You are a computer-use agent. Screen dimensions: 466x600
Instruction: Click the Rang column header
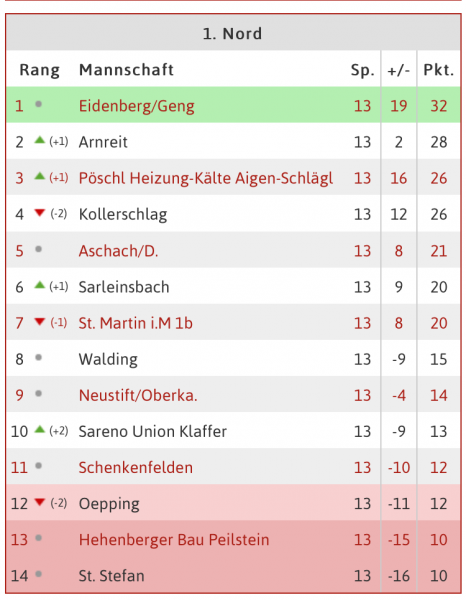(x=39, y=70)
